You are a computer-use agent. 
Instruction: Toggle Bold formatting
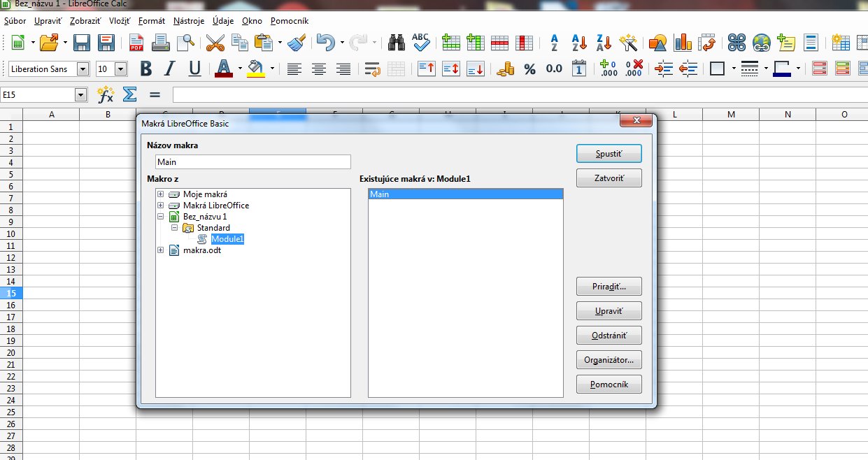click(x=145, y=69)
